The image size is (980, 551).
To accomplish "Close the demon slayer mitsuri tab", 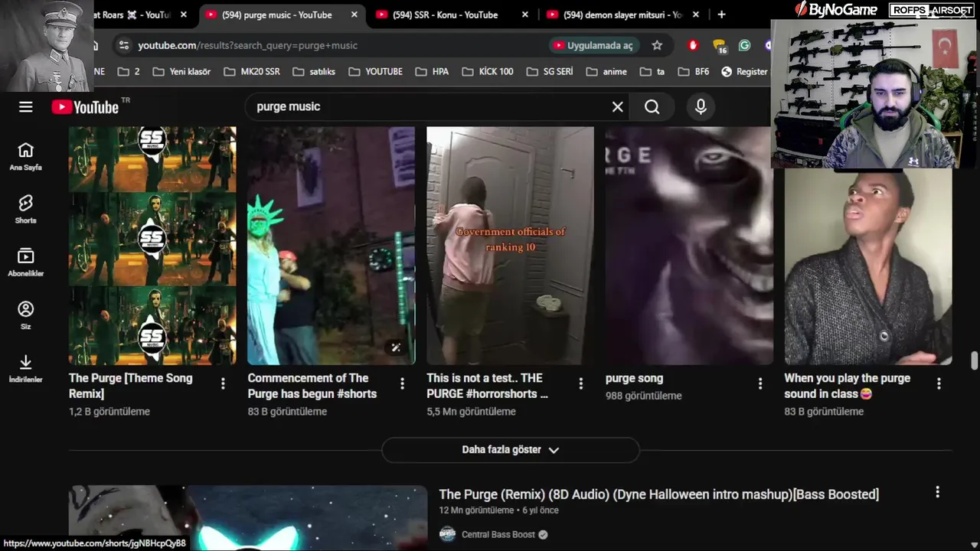I will tap(695, 15).
